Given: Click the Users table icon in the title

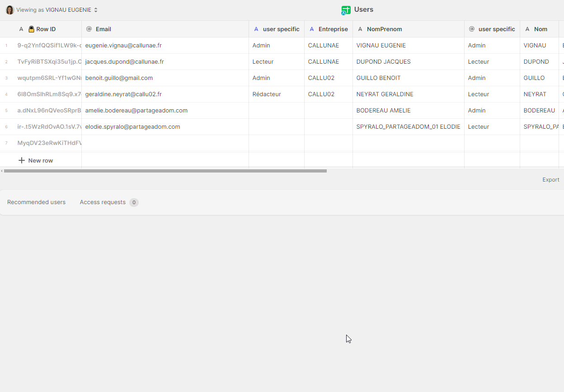Looking at the screenshot, I should pos(346,10).
